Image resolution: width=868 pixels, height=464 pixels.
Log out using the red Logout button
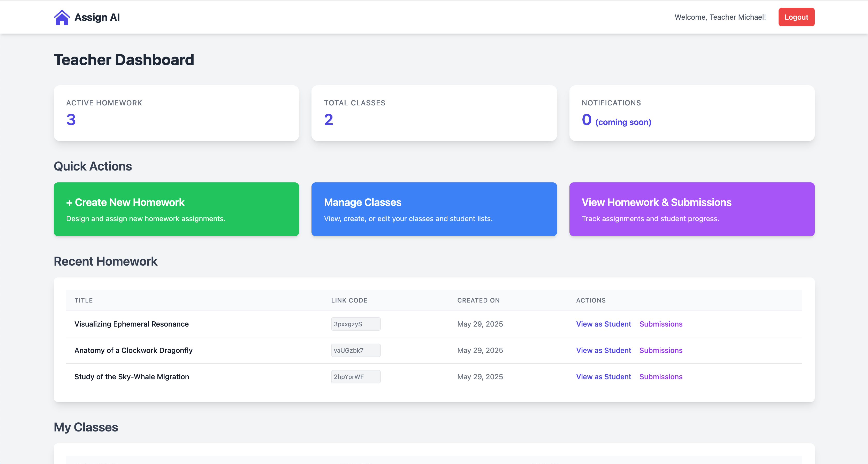[796, 17]
